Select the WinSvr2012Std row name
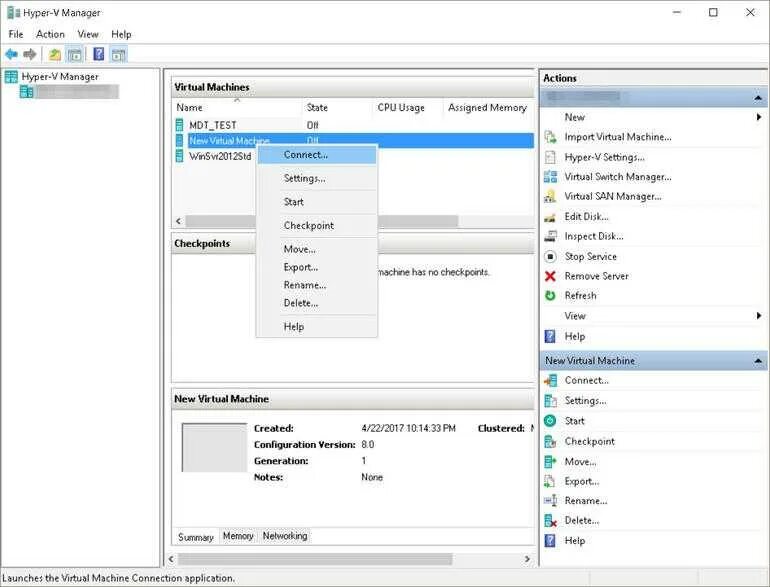This screenshot has height=587, width=770. [x=220, y=156]
